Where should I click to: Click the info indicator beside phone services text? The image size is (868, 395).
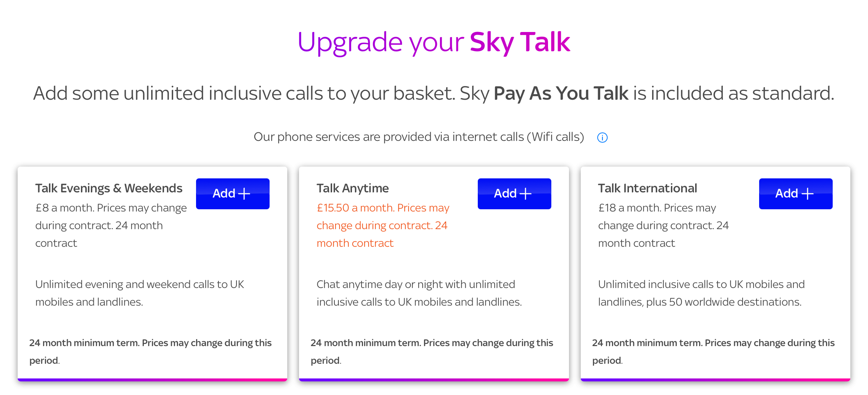(602, 137)
